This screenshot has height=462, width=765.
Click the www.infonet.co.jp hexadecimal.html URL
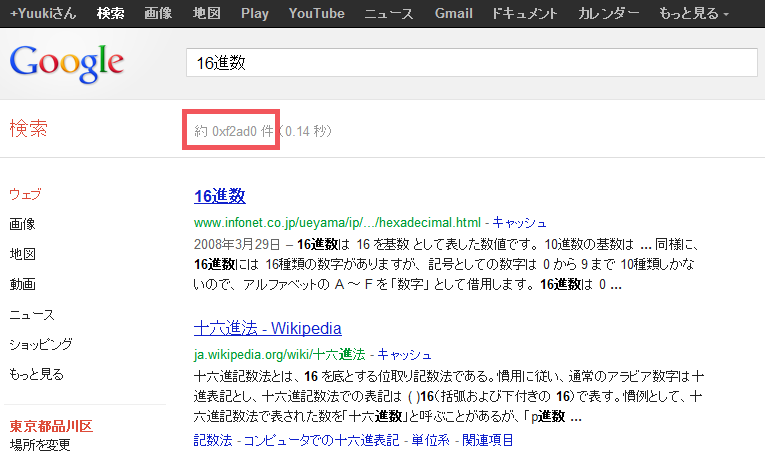click(338, 222)
